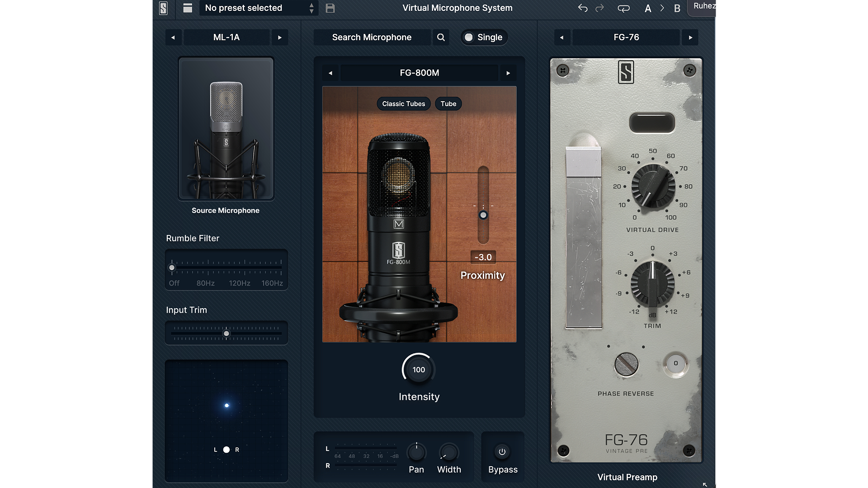Select the previous virtual preamp before FG-76

coord(562,38)
